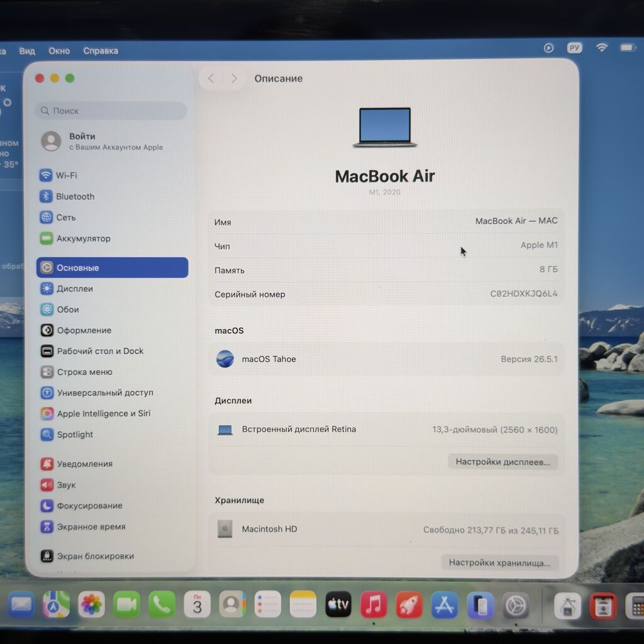This screenshot has height=644, width=644.
Task: Click the Macintosh HD storage row
Action: point(386,530)
